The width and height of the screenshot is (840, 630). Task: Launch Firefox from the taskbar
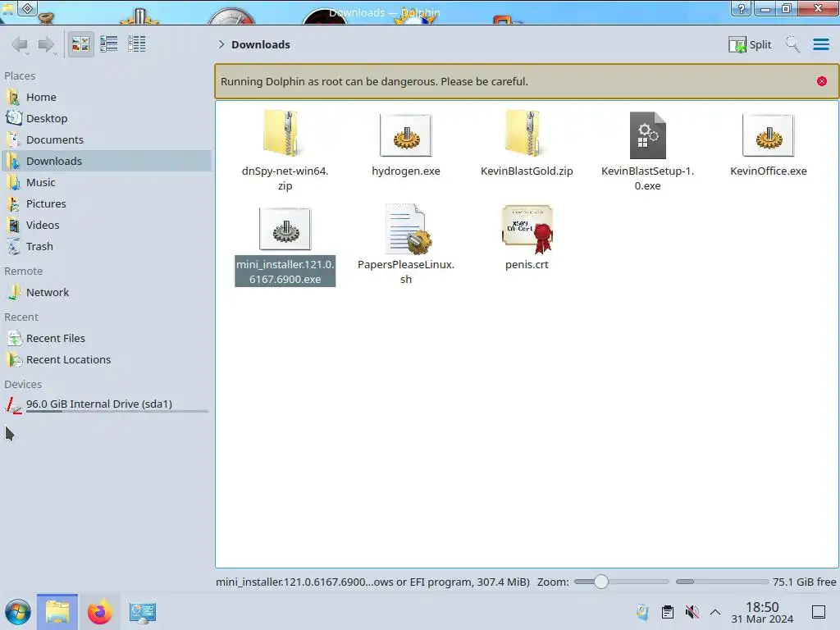(x=99, y=612)
